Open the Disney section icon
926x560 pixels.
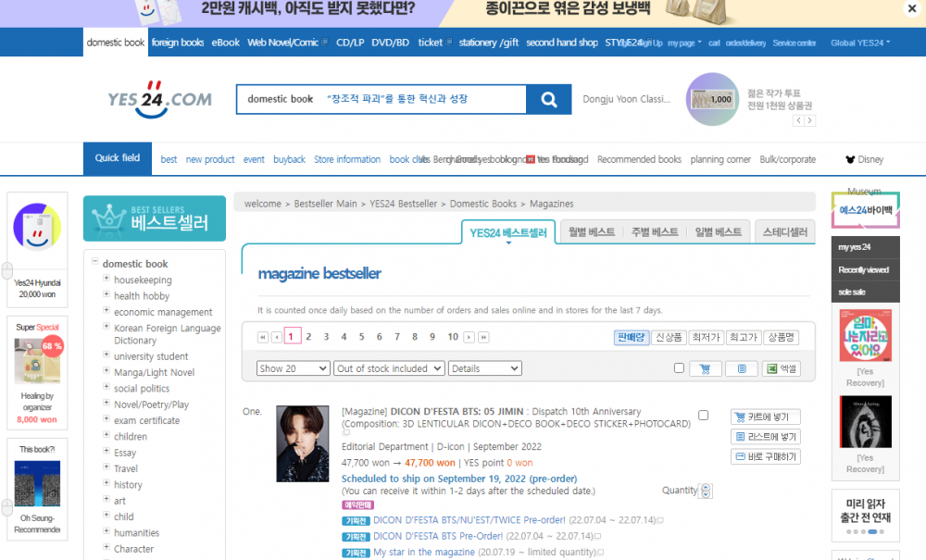850,159
